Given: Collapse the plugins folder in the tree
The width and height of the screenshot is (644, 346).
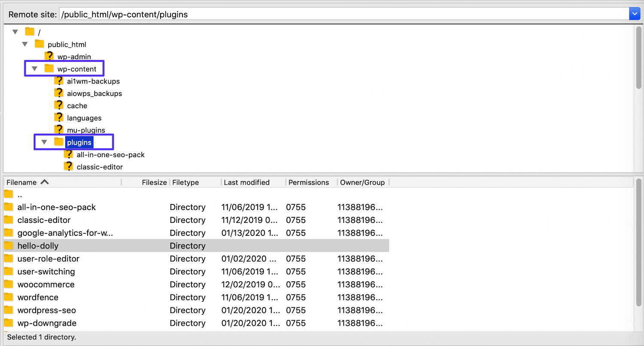Looking at the screenshot, I should (44, 142).
